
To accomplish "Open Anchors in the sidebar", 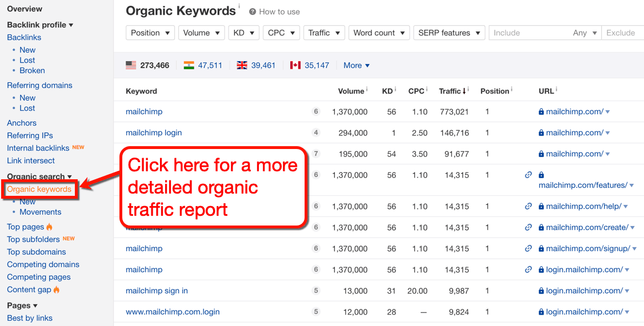I will click(x=22, y=123).
